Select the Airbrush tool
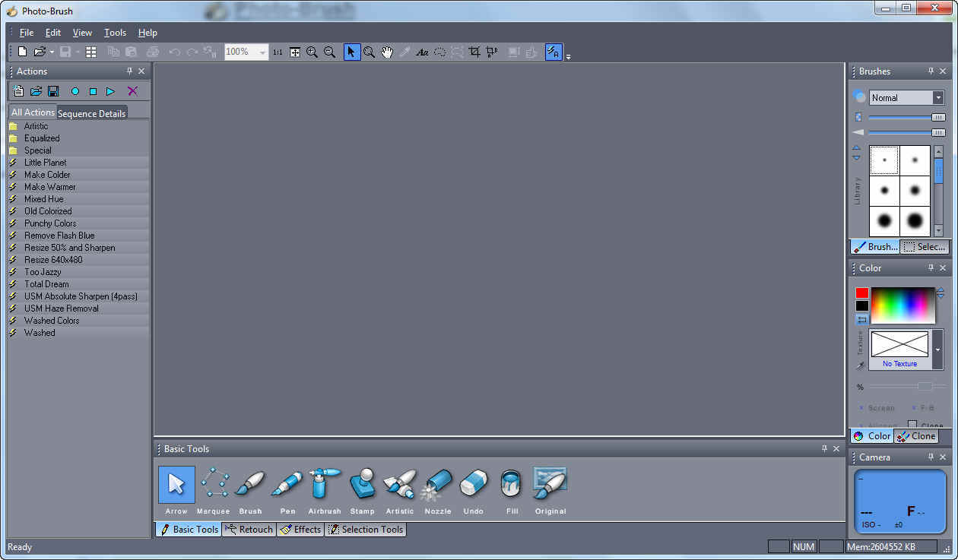This screenshot has height=560, width=958. 325,484
